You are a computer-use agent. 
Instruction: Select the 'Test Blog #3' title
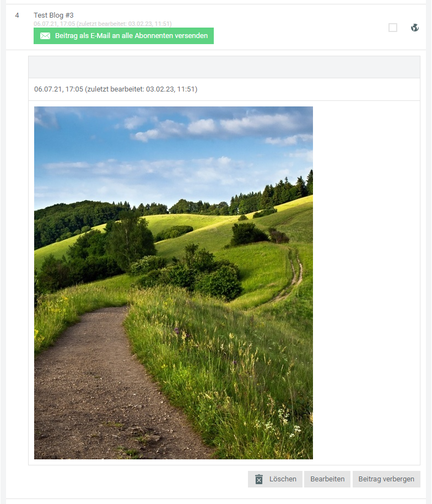point(53,15)
